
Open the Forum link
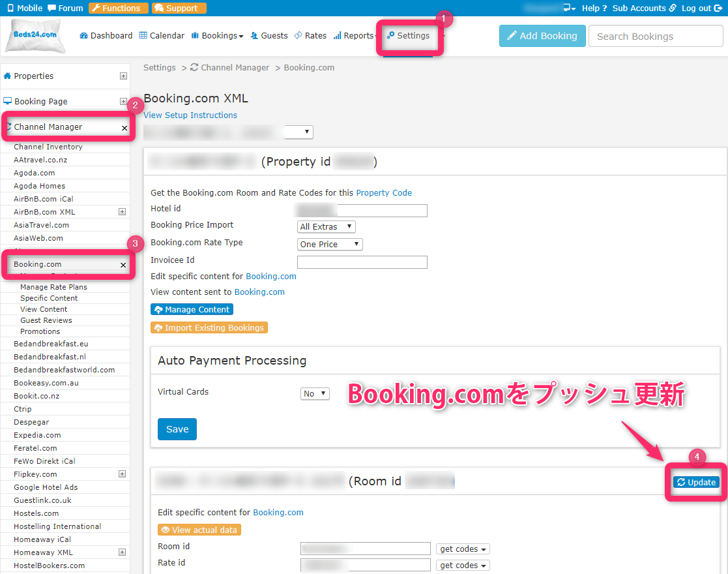tap(65, 8)
